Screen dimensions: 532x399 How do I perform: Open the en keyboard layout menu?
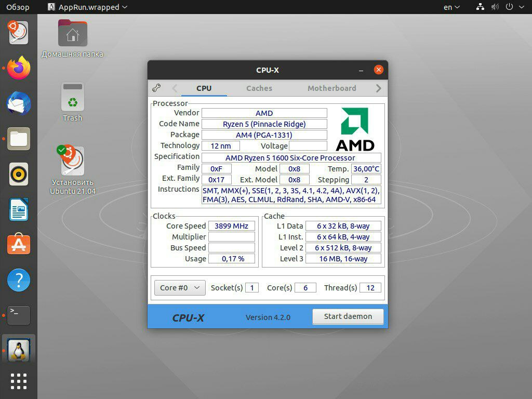pos(451,7)
